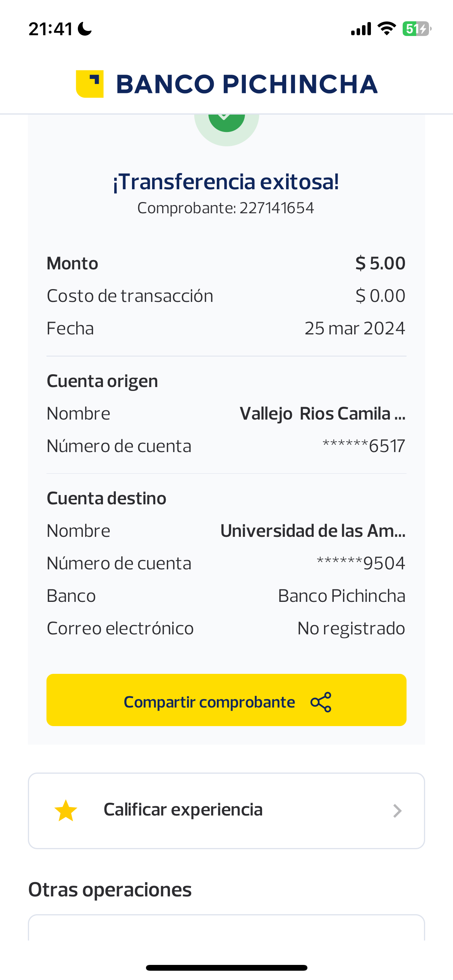
Task: Tap the share icon on yellow button
Action: (321, 702)
